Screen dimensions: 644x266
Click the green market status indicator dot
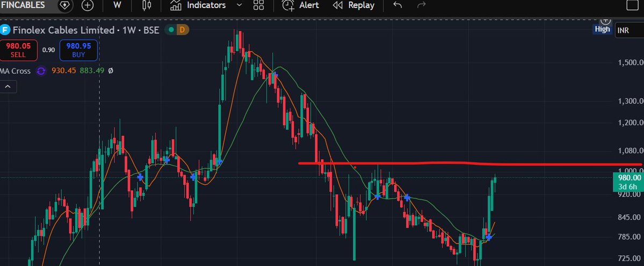click(x=171, y=30)
